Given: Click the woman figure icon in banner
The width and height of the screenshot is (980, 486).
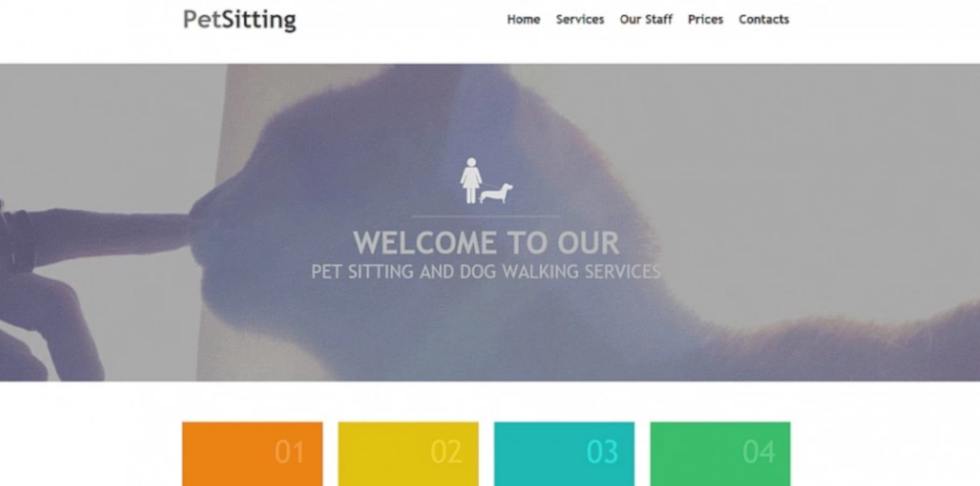Looking at the screenshot, I should tap(470, 180).
